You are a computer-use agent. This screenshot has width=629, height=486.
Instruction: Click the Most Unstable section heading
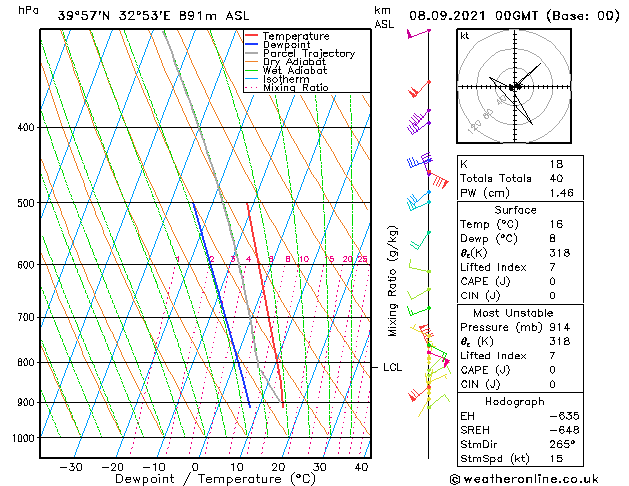pyautogui.click(x=513, y=313)
